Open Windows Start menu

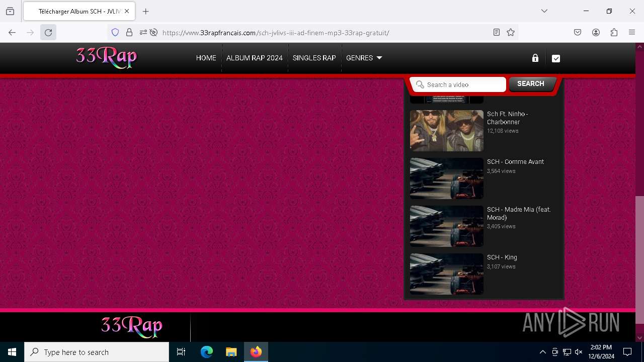[12, 352]
